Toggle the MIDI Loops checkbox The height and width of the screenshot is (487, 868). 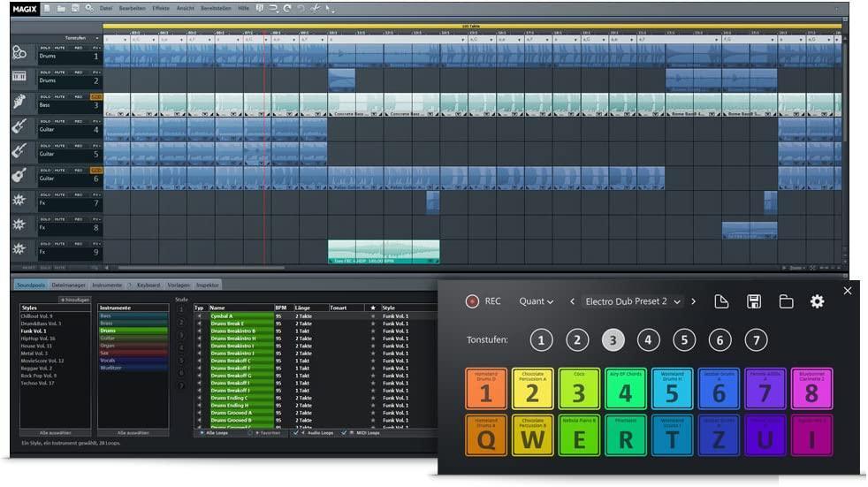(345, 433)
